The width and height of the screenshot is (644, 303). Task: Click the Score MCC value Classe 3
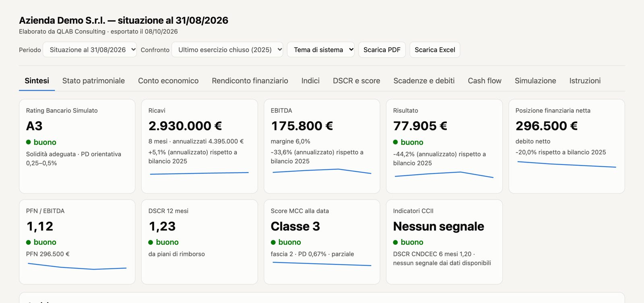[x=295, y=226]
